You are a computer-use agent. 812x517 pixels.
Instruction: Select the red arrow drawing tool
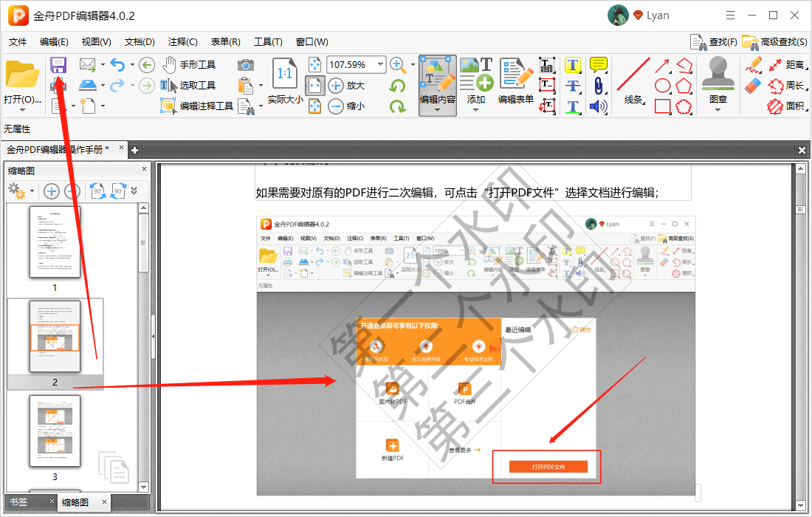[x=662, y=66]
